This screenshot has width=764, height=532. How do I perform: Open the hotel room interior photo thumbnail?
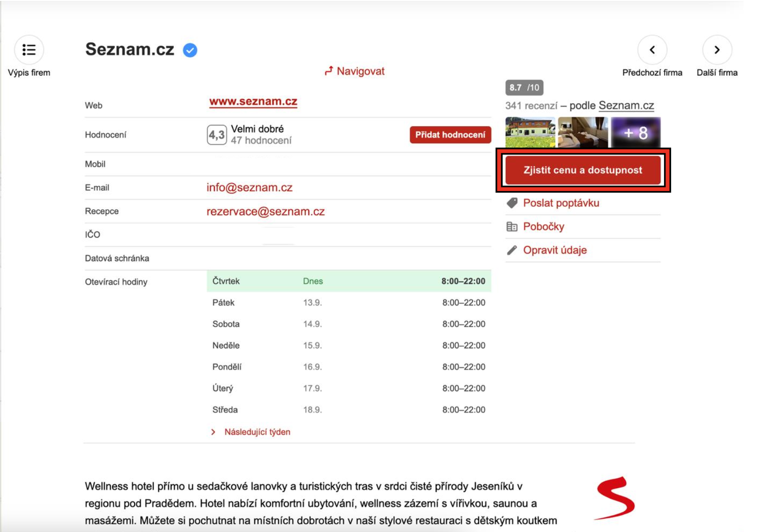(x=583, y=132)
